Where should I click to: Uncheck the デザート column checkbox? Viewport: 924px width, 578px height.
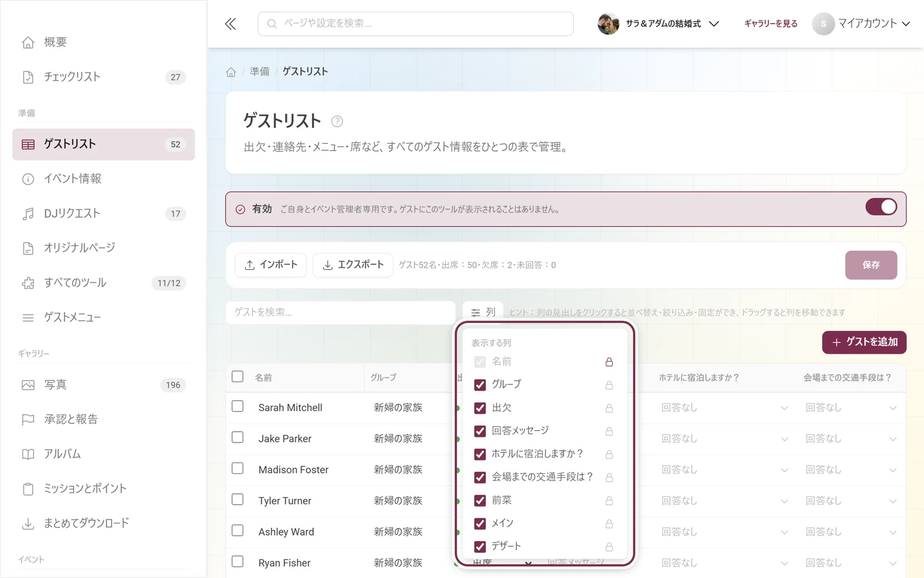click(480, 547)
